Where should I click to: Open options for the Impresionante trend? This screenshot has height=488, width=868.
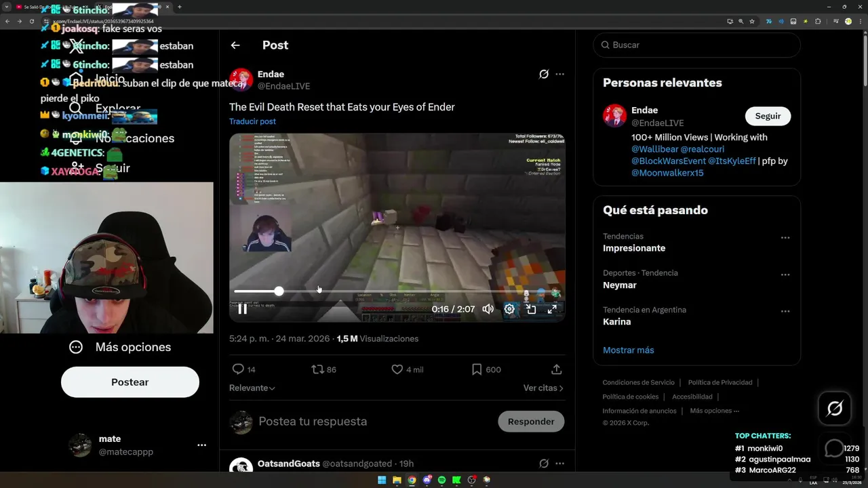tap(785, 238)
